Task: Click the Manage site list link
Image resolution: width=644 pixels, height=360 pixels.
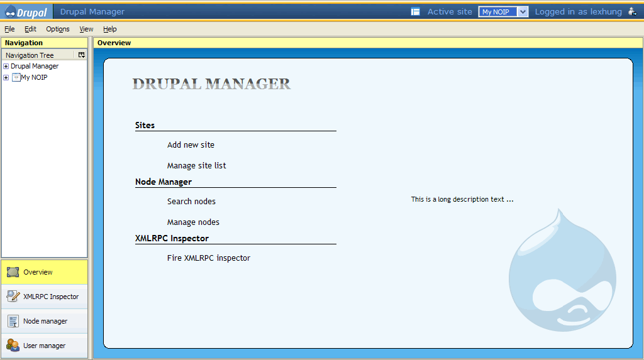Action: [x=196, y=166]
